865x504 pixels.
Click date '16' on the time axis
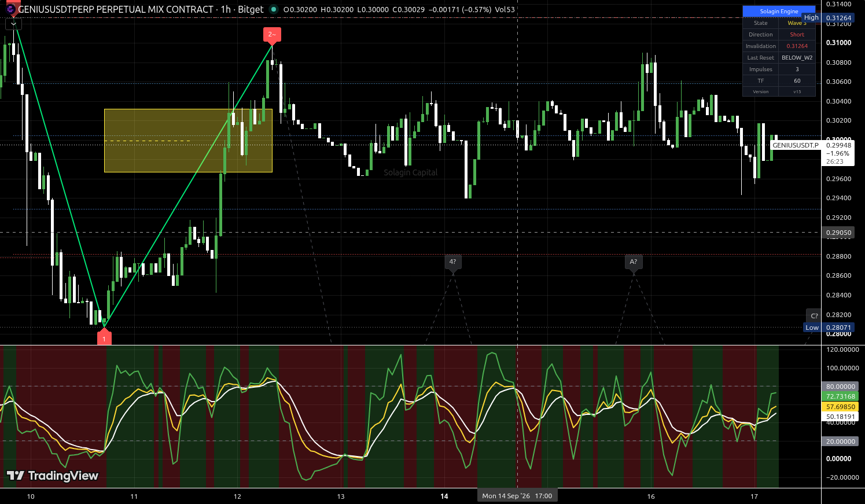[651, 496]
